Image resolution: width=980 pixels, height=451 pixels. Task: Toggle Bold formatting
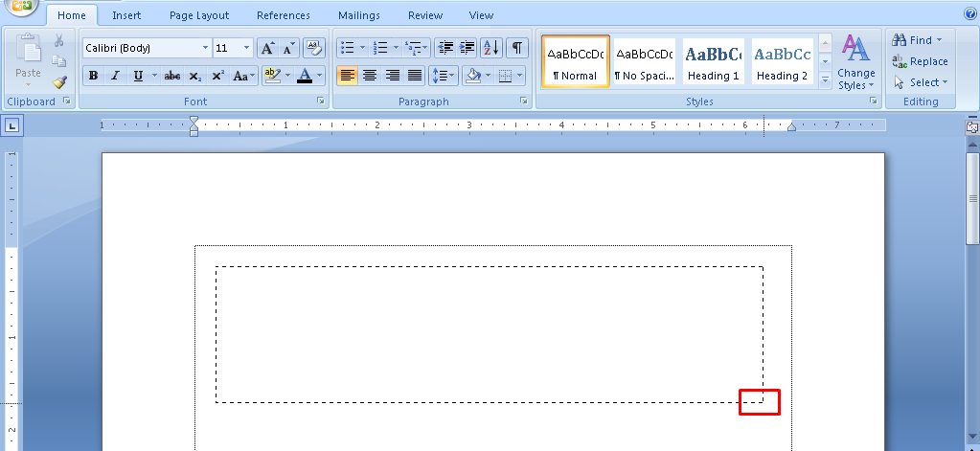94,77
